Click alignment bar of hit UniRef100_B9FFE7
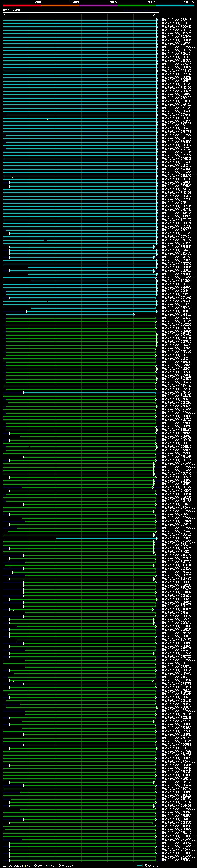This screenshot has width=197, height=868. [70, 315]
